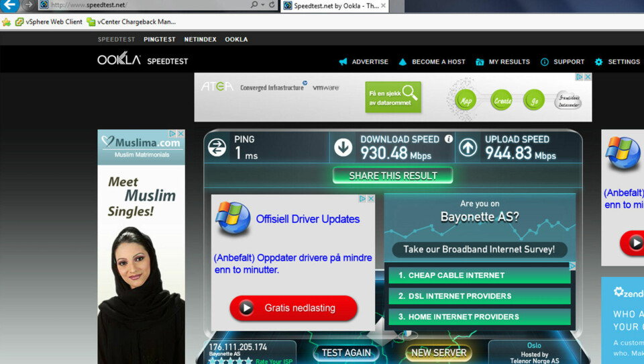Click the Atea 'Få en sjekk av datarommet' button

click(393, 97)
